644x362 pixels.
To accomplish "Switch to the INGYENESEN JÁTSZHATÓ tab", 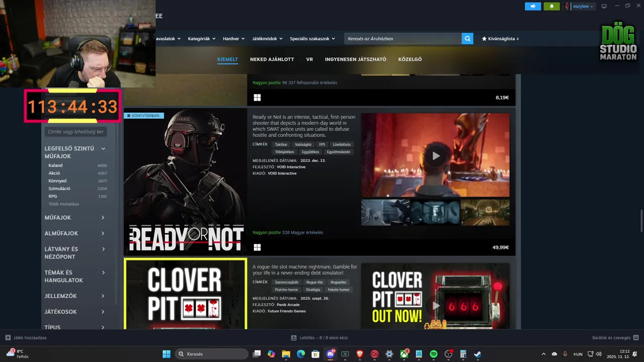I will point(356,59).
